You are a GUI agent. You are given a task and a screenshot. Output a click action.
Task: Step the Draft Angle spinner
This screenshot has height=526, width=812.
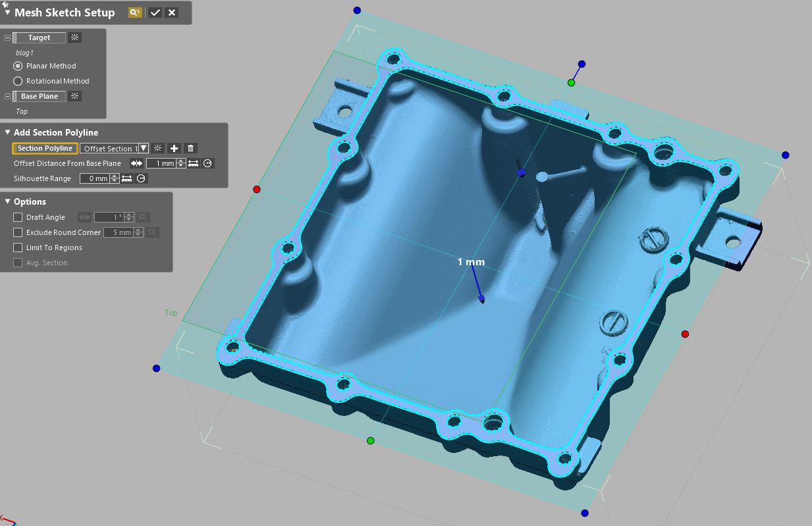tap(130, 217)
